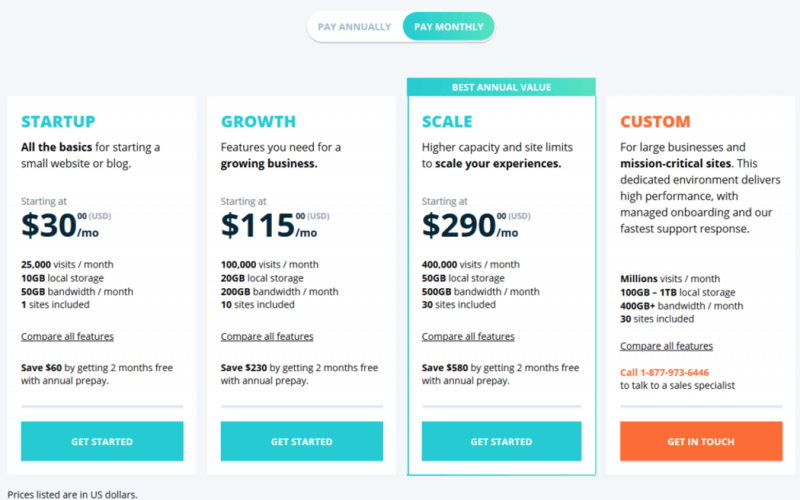800x500 pixels.
Task: Click the $290/mo Scale price
Action: pyautogui.click(x=469, y=226)
